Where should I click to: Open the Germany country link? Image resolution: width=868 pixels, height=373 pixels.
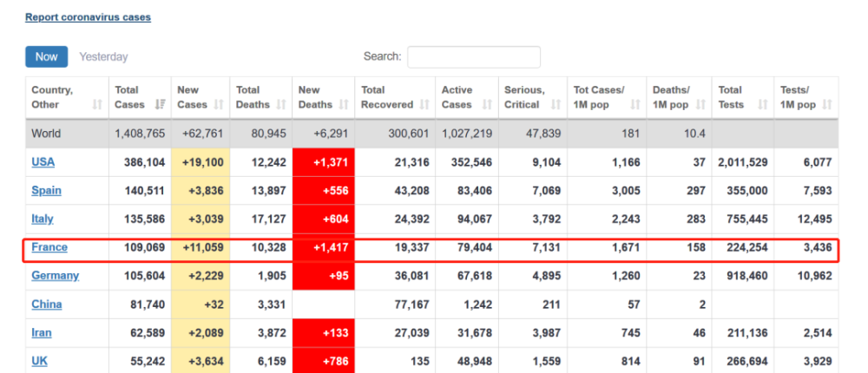pyautogui.click(x=55, y=276)
